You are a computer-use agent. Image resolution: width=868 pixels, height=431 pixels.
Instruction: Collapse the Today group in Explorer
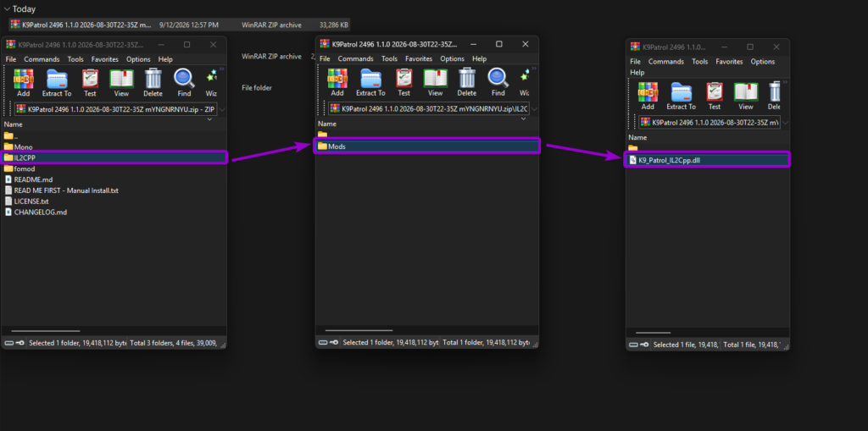pos(7,8)
